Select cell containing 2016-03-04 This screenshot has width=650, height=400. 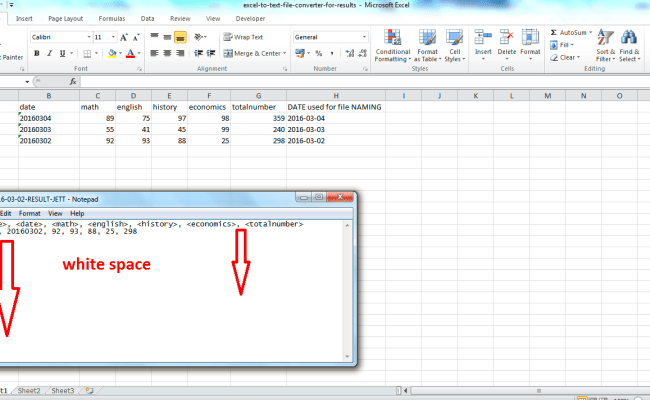[x=336, y=118]
